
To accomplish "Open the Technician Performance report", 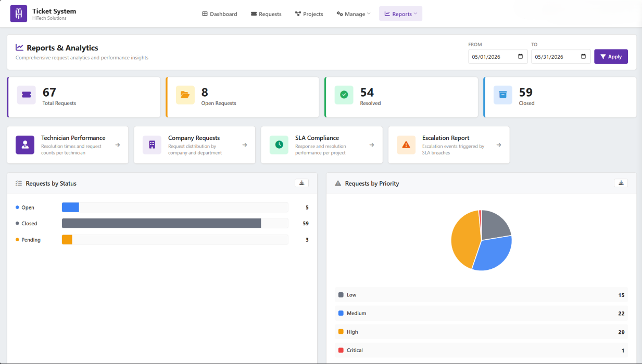I will click(x=68, y=145).
